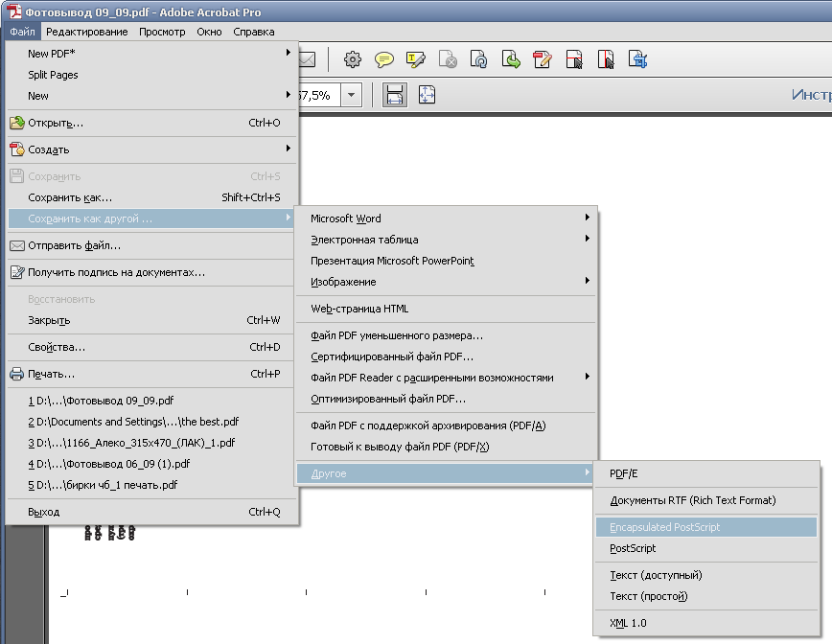Expand the New PDF* submenu

(x=289, y=53)
